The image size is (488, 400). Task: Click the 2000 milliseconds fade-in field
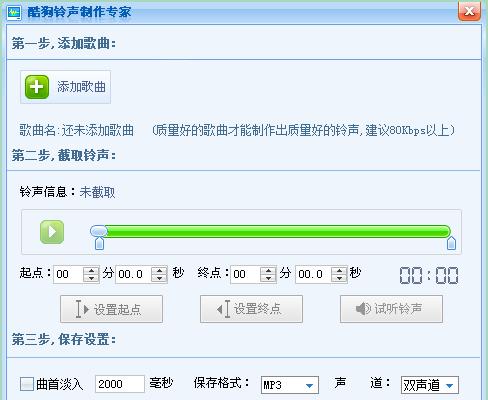[120, 384]
